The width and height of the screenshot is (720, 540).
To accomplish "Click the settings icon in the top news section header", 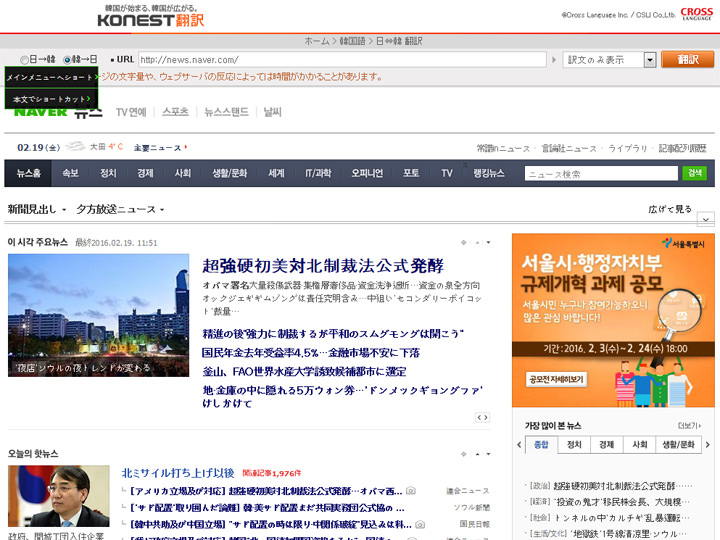I will [x=463, y=242].
